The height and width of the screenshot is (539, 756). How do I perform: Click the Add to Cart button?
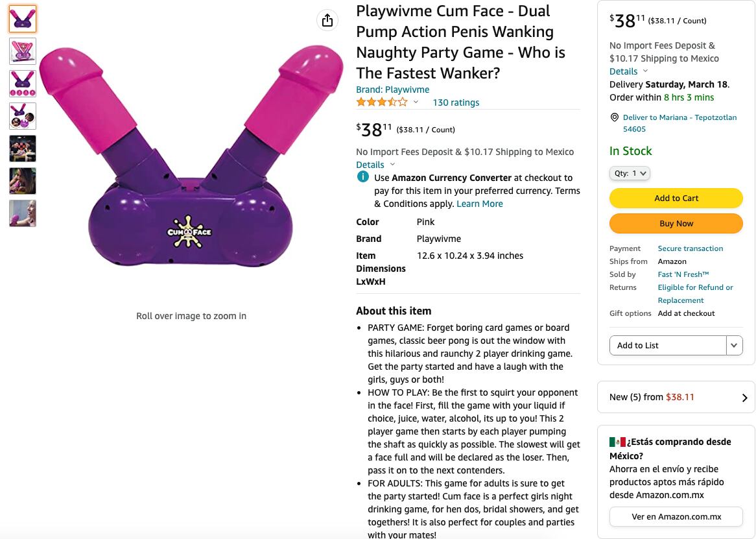tap(676, 198)
